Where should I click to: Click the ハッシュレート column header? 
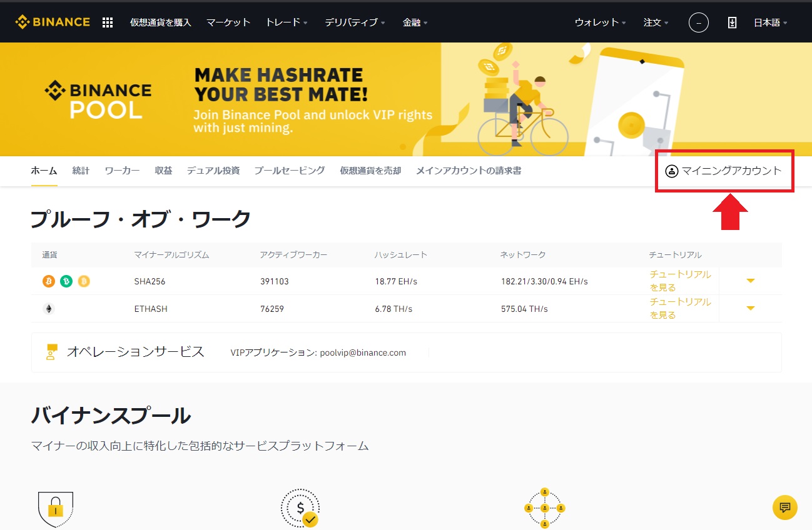(x=401, y=255)
